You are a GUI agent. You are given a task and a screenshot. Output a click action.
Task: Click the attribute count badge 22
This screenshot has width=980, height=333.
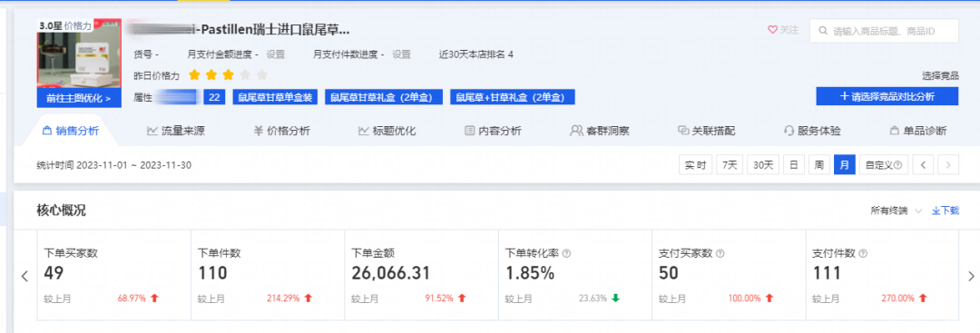[x=214, y=97]
